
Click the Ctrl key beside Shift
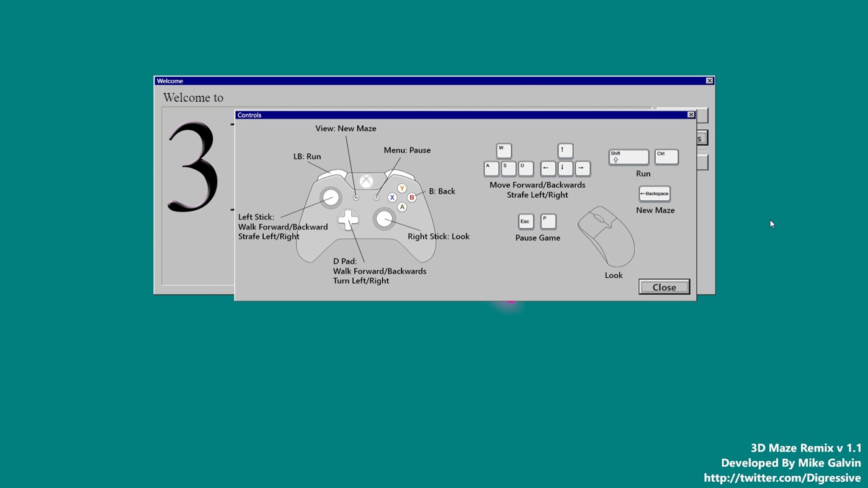(x=666, y=157)
